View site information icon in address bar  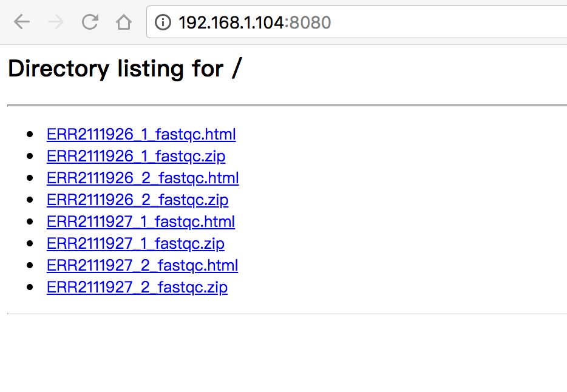(x=163, y=22)
